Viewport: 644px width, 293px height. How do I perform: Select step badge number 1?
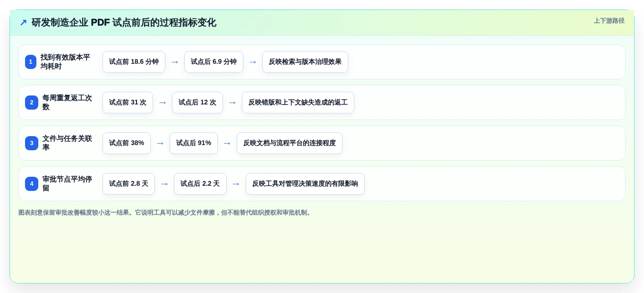pos(31,62)
